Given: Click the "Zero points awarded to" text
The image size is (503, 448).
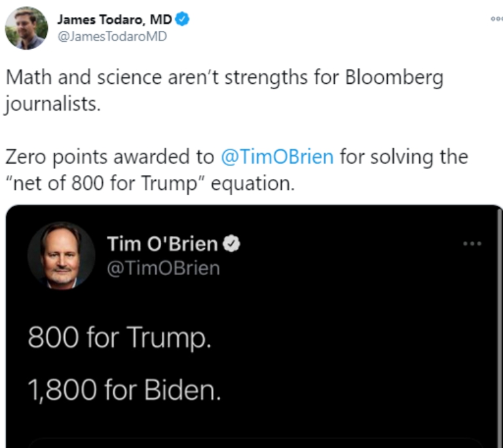Looking at the screenshot, I should click(110, 157).
